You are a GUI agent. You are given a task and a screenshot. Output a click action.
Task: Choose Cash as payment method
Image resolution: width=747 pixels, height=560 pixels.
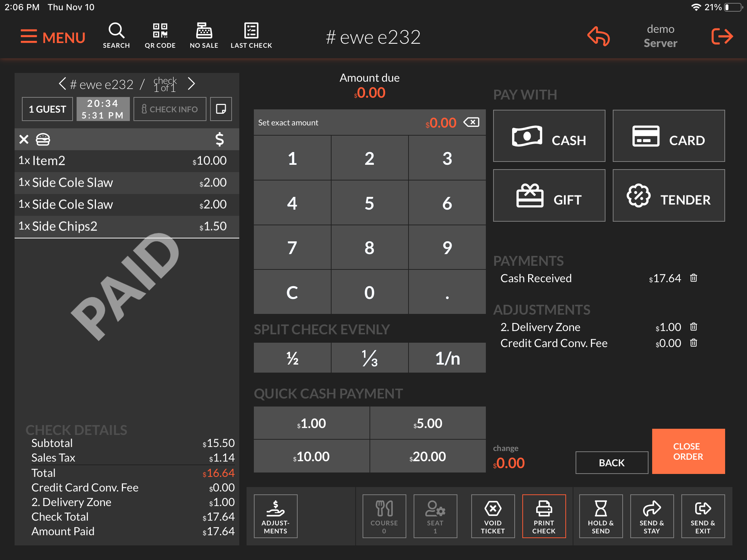tap(549, 136)
